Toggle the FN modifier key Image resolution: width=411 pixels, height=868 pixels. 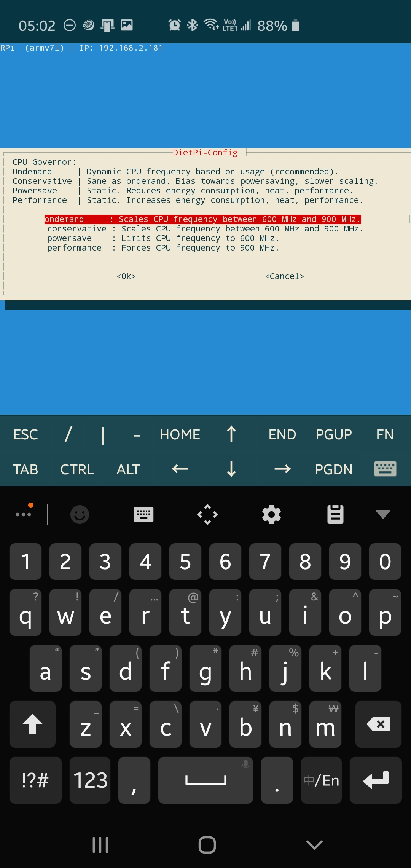click(385, 434)
